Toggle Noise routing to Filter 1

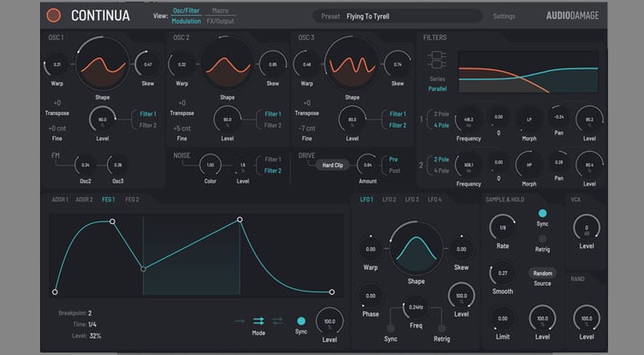273,160
